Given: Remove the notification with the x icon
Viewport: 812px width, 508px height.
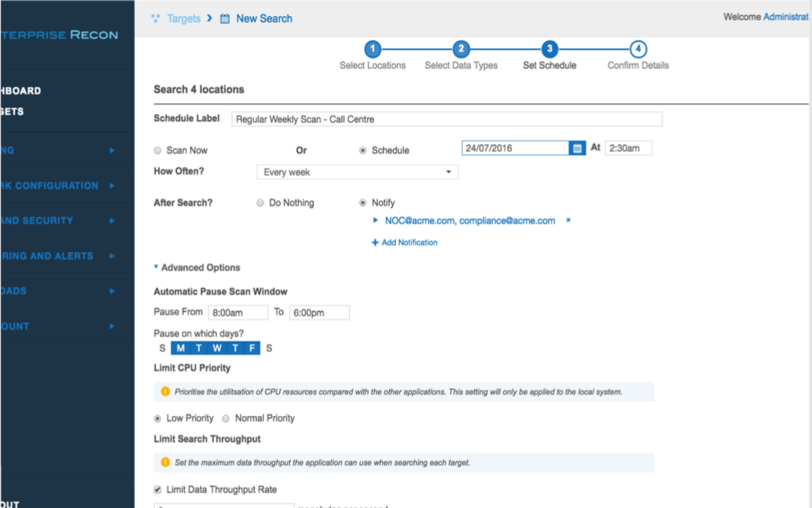Looking at the screenshot, I should point(568,220).
